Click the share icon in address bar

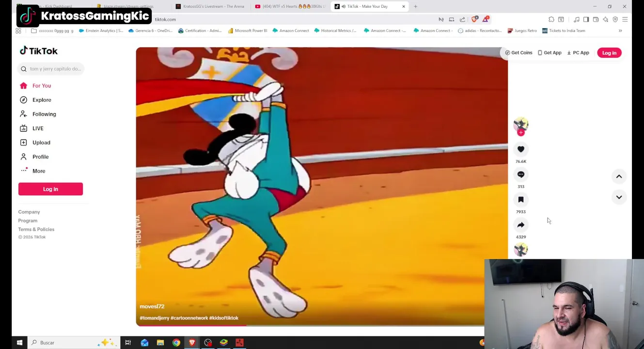tap(462, 19)
